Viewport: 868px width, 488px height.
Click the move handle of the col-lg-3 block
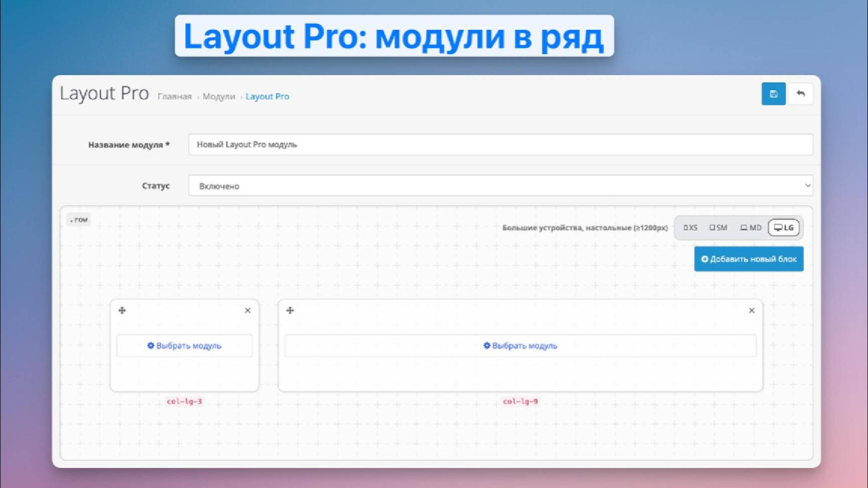pyautogui.click(x=122, y=310)
